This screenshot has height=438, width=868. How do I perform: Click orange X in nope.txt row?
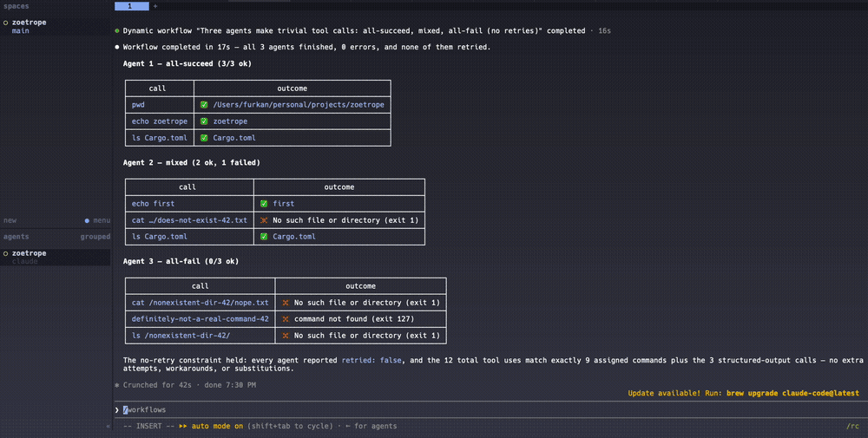point(286,303)
